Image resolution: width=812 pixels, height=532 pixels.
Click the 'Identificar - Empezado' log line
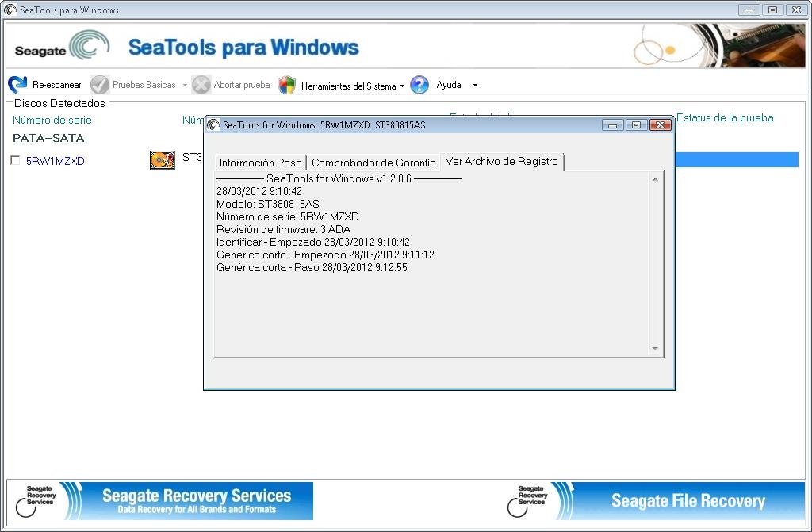[312, 243]
